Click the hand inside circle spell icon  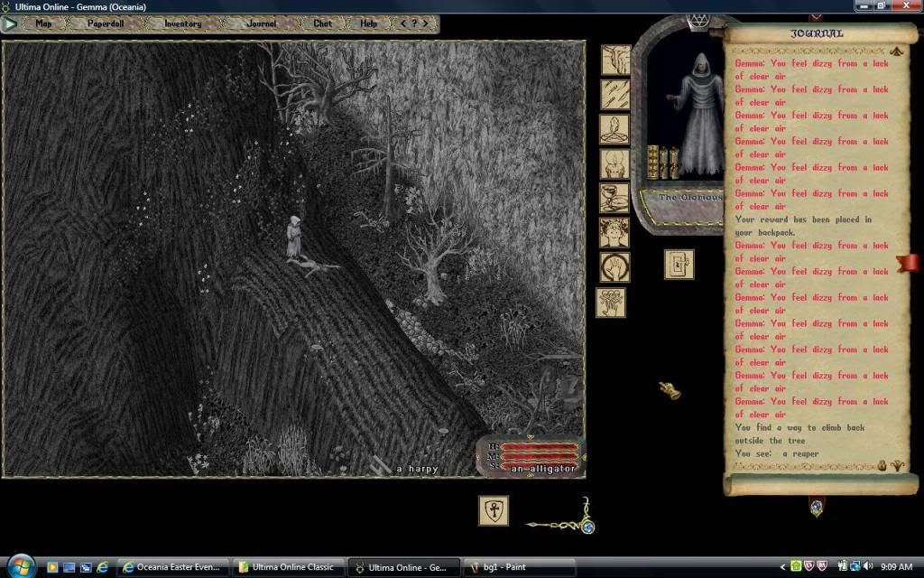pyautogui.click(x=614, y=267)
